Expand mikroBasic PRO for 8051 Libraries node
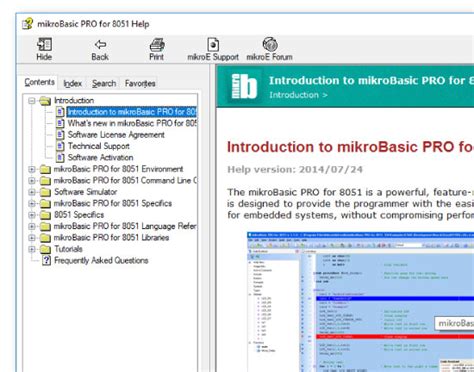This screenshot has height=372, width=474. point(32,238)
